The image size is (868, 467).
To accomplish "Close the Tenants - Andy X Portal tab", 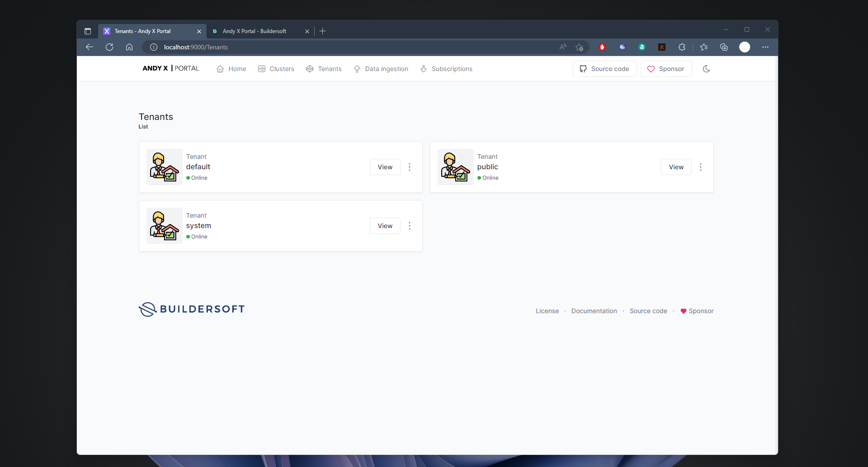I will point(199,31).
